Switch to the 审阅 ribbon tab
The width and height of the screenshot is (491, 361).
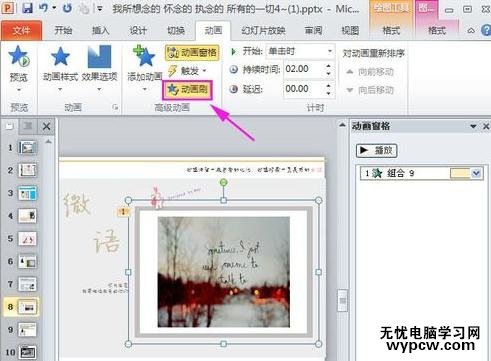pyautogui.click(x=313, y=31)
